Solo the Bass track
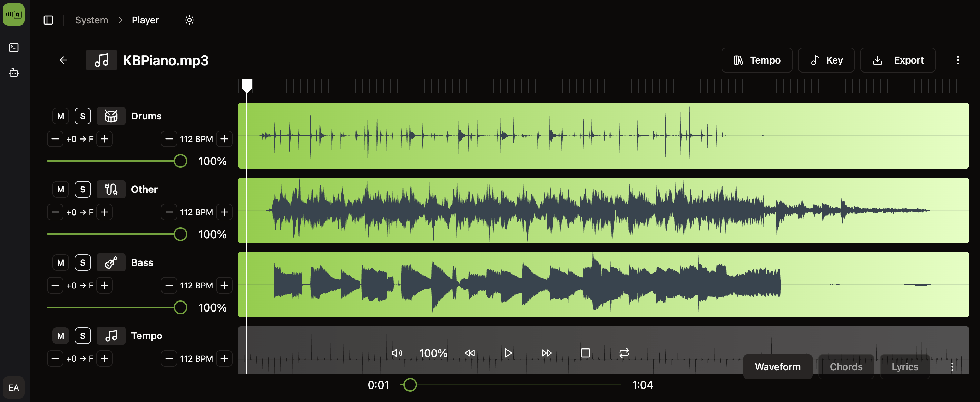The height and width of the screenshot is (402, 980). (82, 262)
